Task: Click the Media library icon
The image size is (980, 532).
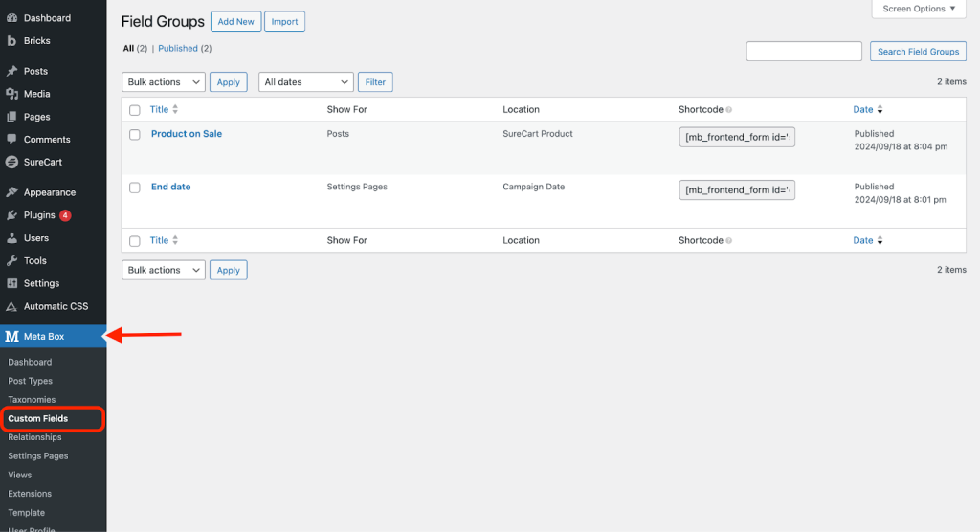Action: [x=11, y=94]
